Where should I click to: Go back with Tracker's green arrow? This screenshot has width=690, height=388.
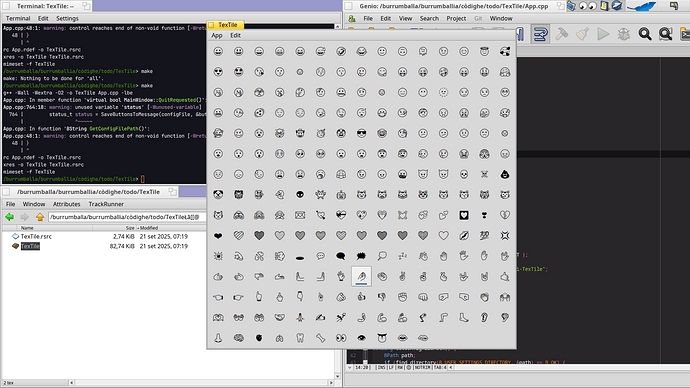[x=10, y=217]
